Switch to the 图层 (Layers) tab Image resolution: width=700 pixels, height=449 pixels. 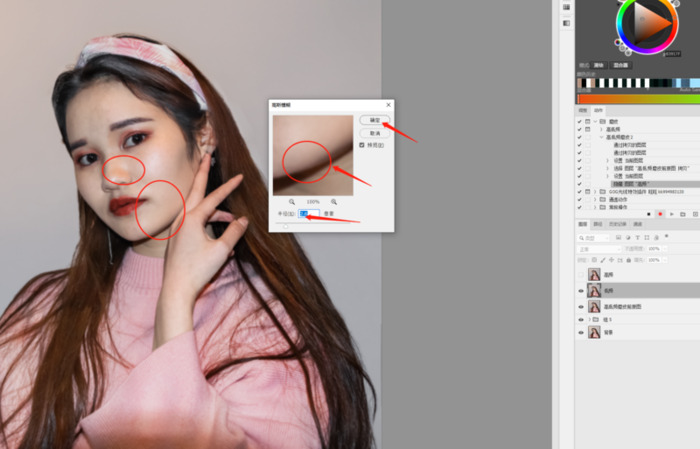tap(583, 225)
